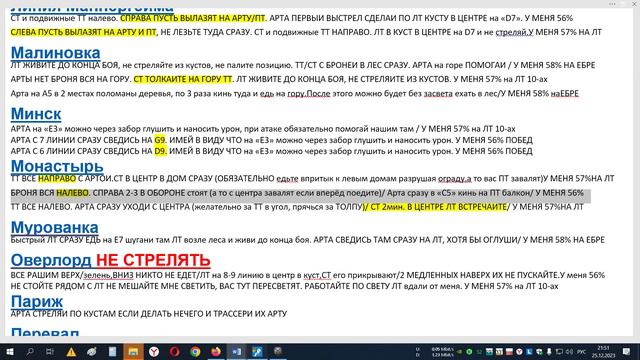640x360 pixels.
Task: Launch Yandex Browser from the taskbar
Action: pyautogui.click(x=154, y=352)
